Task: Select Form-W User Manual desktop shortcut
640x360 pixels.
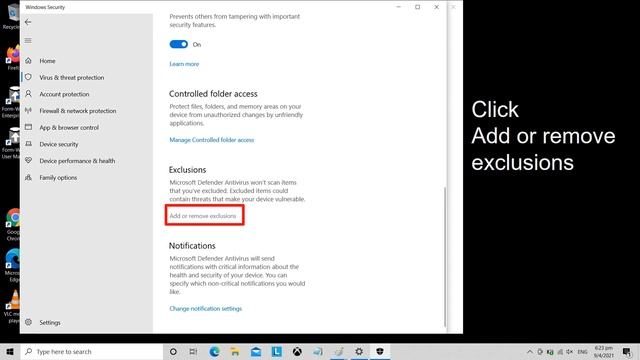Action: click(11, 143)
